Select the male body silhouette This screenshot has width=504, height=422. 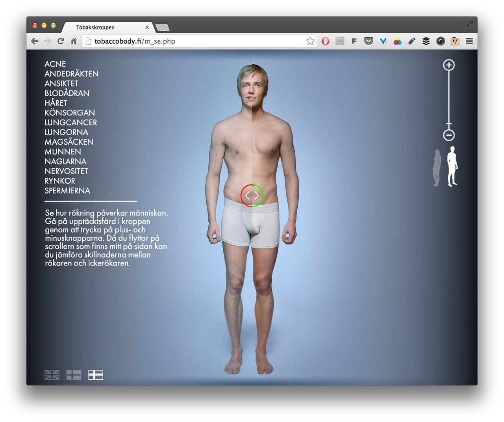click(x=452, y=166)
